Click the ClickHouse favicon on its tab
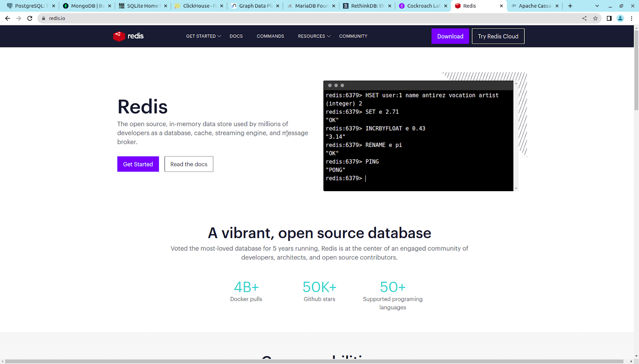This screenshot has width=639, height=364. tap(177, 6)
